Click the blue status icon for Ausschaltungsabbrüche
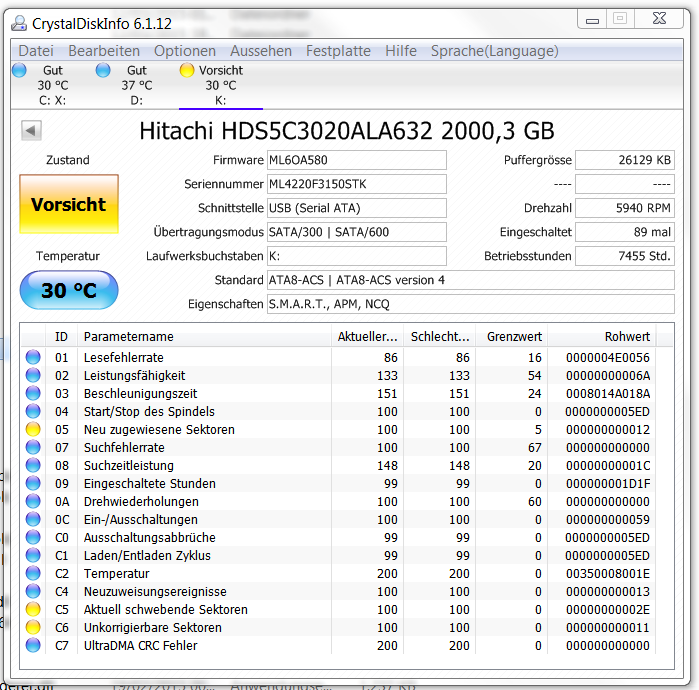The image size is (699, 690). pos(33,538)
